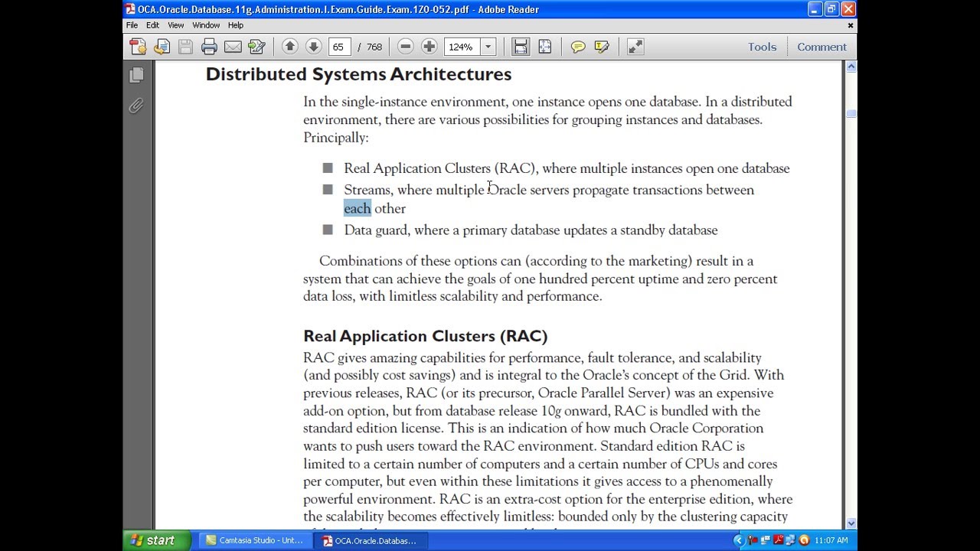
Task: Click the zoom out minus icon
Action: pyautogui.click(x=406, y=47)
